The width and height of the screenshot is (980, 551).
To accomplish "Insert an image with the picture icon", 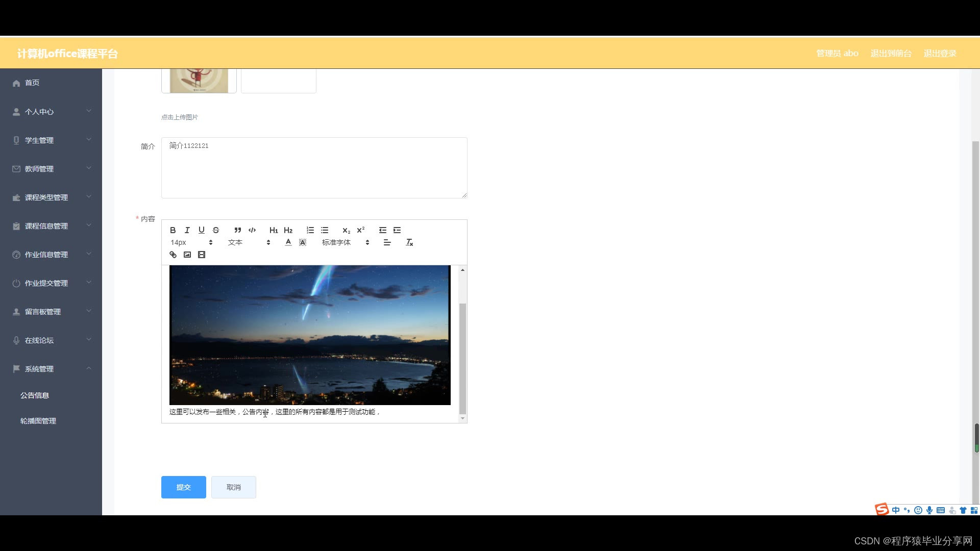I will click(x=187, y=255).
